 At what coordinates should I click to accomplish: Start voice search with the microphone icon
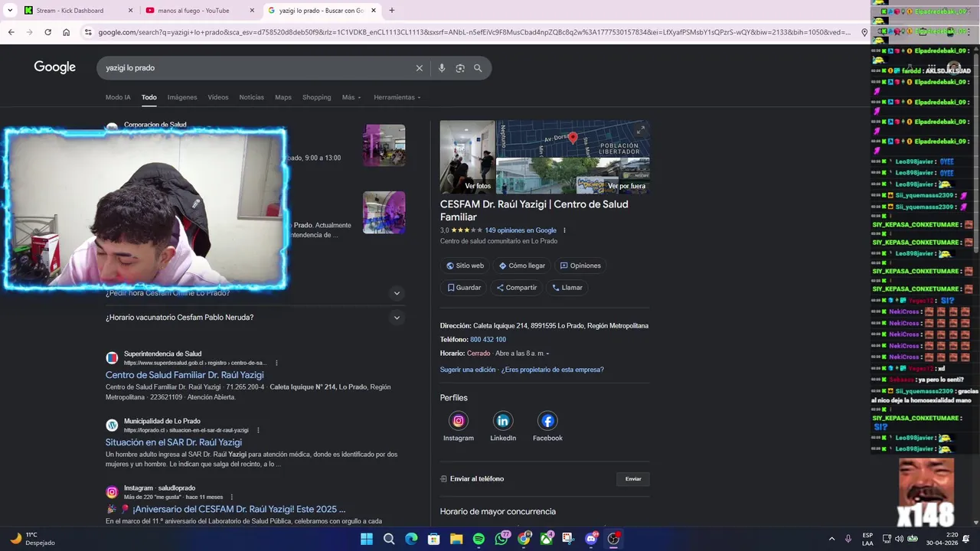[x=442, y=68]
